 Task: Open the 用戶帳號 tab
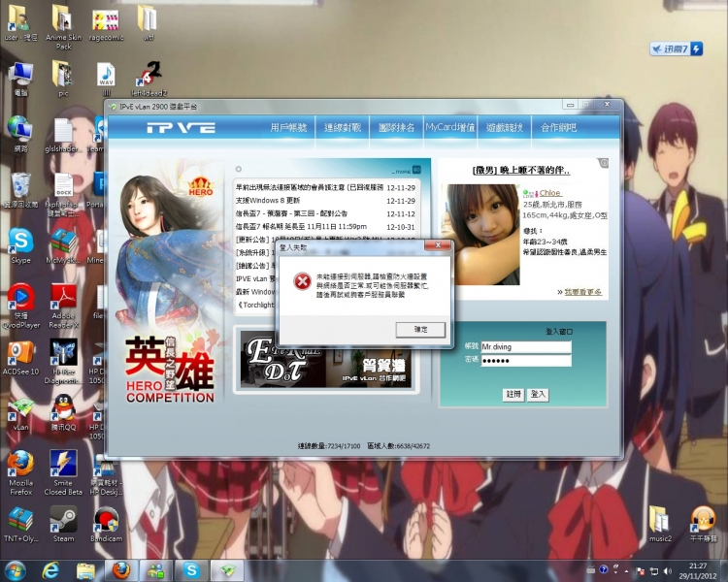[288, 127]
